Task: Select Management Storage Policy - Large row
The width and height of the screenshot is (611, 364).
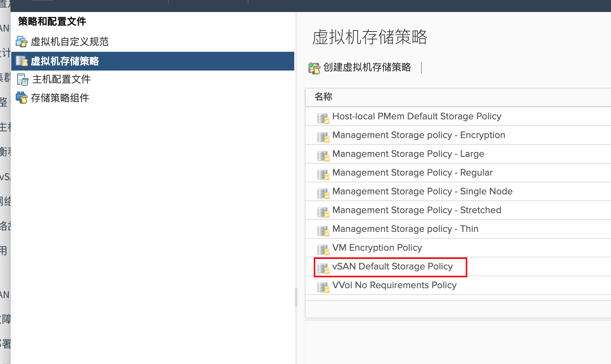Action: click(458, 154)
